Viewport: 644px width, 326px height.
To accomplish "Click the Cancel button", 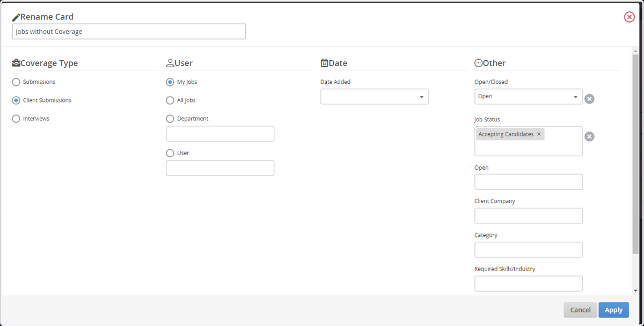I will [580, 310].
